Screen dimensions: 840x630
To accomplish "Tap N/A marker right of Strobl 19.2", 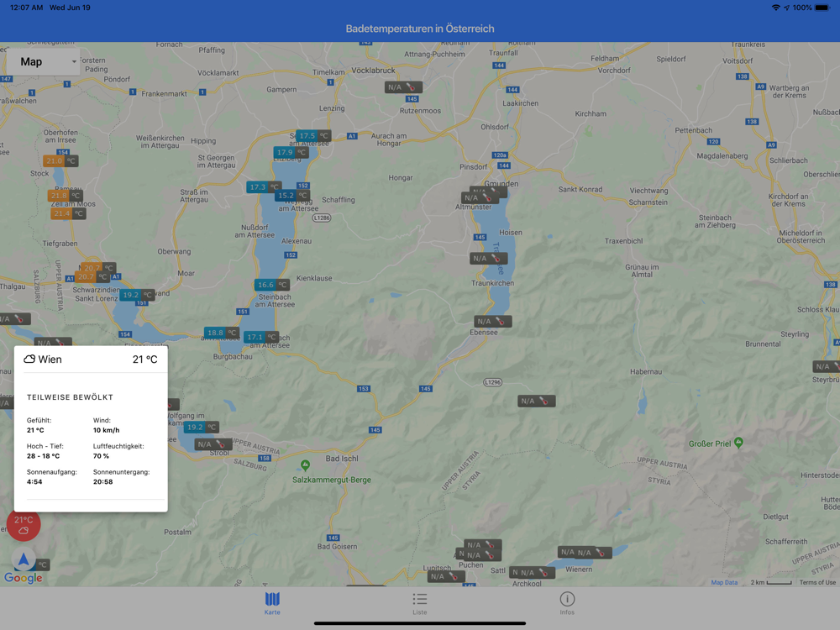I will pos(213,444).
